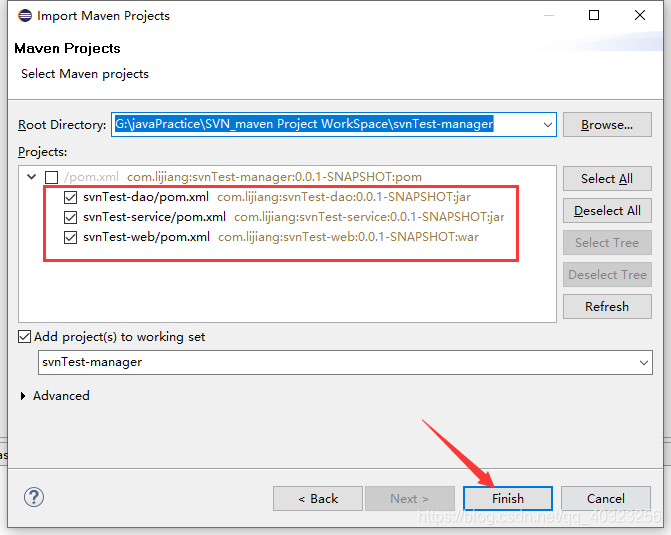The image size is (671, 535).
Task: Click the Eclipse icon in title bar
Action: (x=22, y=15)
